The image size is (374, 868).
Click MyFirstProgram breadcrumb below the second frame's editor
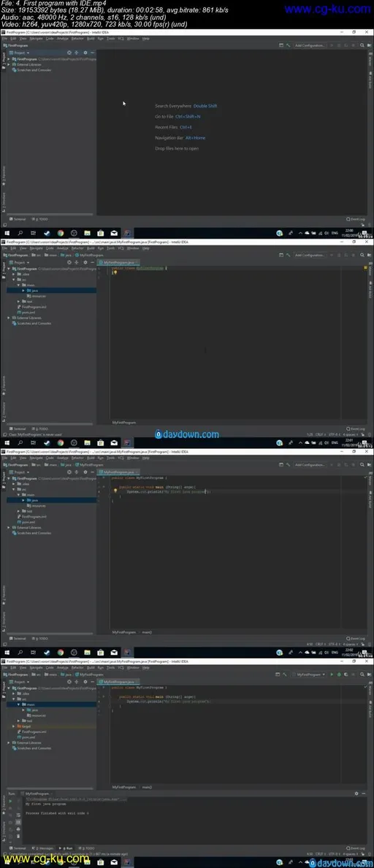click(124, 423)
